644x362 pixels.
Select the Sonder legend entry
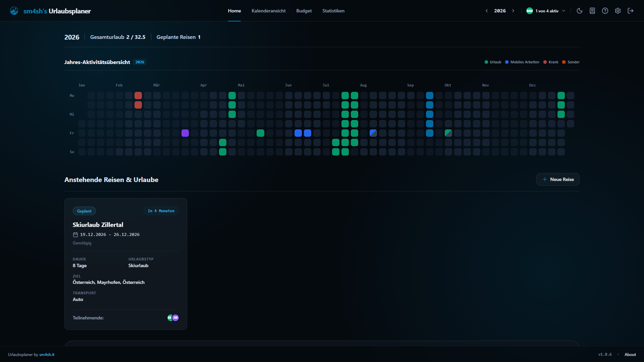[x=571, y=62]
